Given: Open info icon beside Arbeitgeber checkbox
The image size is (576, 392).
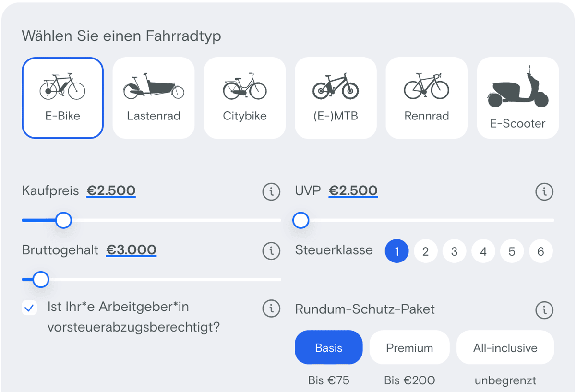Looking at the screenshot, I should [x=271, y=308].
